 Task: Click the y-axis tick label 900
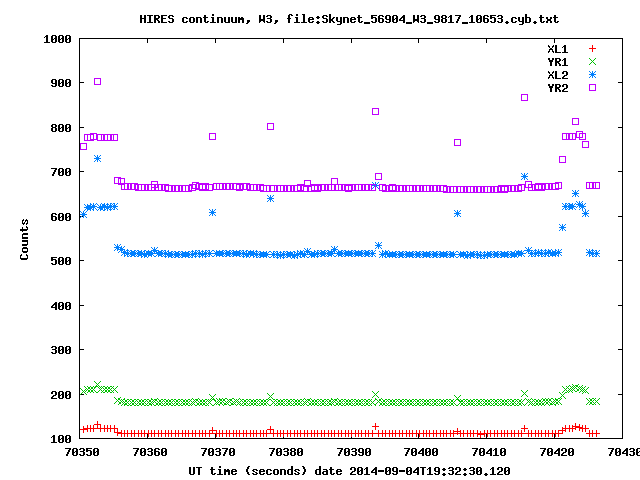tap(61, 83)
